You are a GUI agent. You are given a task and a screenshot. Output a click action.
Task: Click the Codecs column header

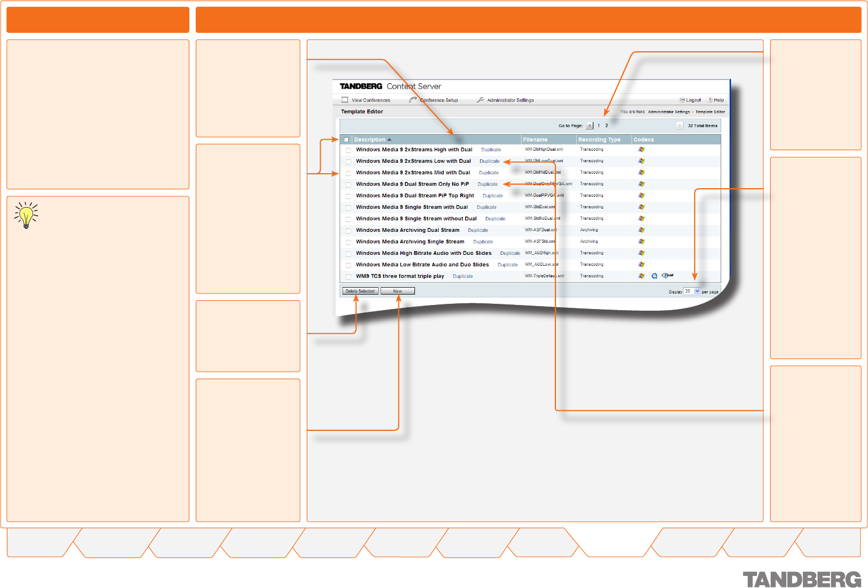coord(644,140)
